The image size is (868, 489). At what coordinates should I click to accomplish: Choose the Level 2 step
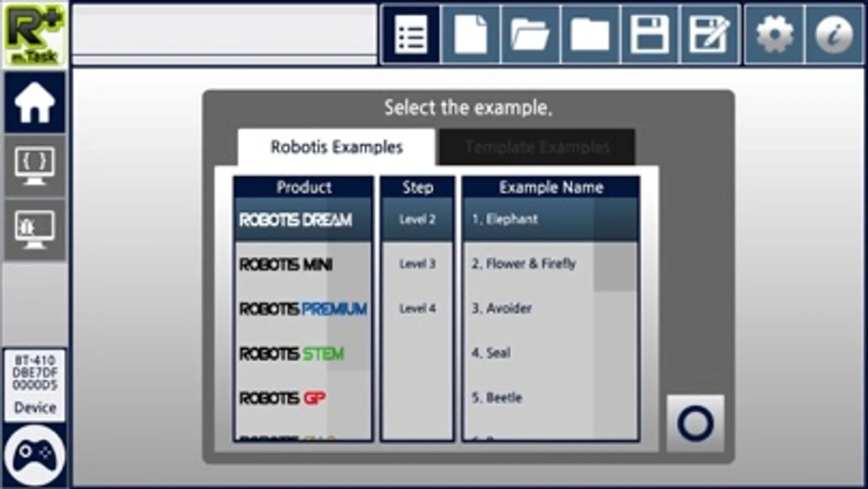(x=417, y=220)
